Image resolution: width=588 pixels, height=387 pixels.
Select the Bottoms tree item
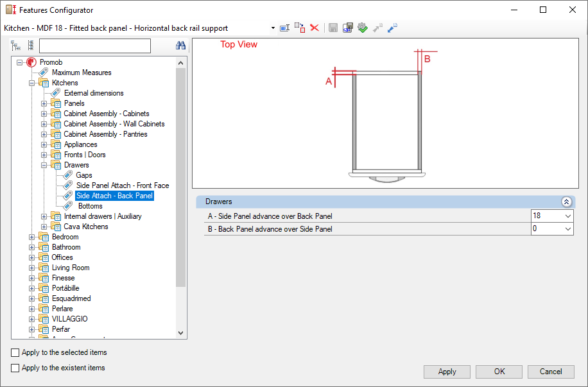(x=90, y=206)
